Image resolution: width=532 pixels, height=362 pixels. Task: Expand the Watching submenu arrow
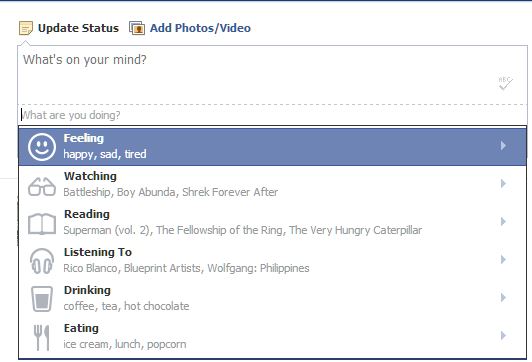[x=503, y=184]
